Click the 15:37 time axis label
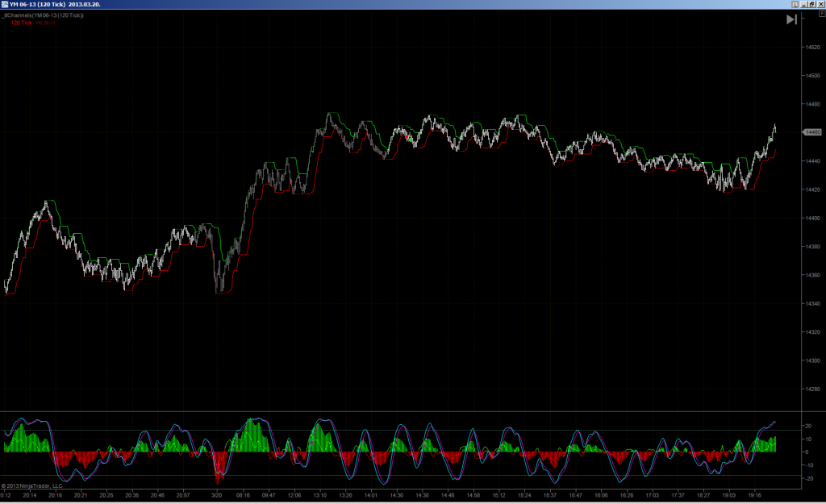This screenshot has height=504, width=826. (x=550, y=495)
